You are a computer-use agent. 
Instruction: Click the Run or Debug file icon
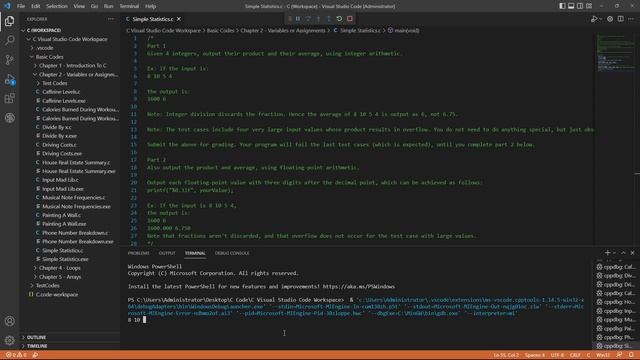click(x=594, y=19)
